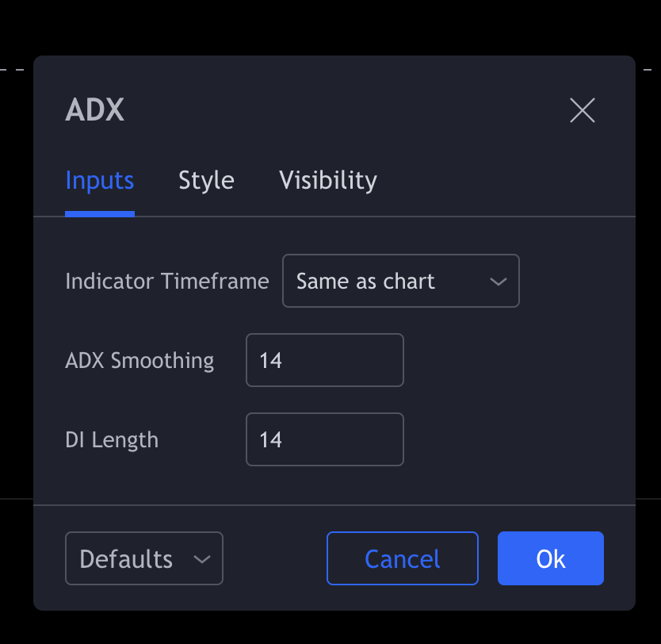Open the Visibility tab
Screen dimensions: 661x644
coord(327,181)
